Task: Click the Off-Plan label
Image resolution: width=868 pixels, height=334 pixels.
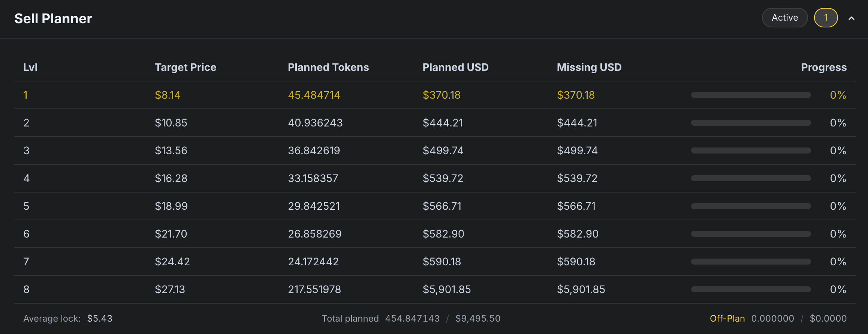Action: 727,318
